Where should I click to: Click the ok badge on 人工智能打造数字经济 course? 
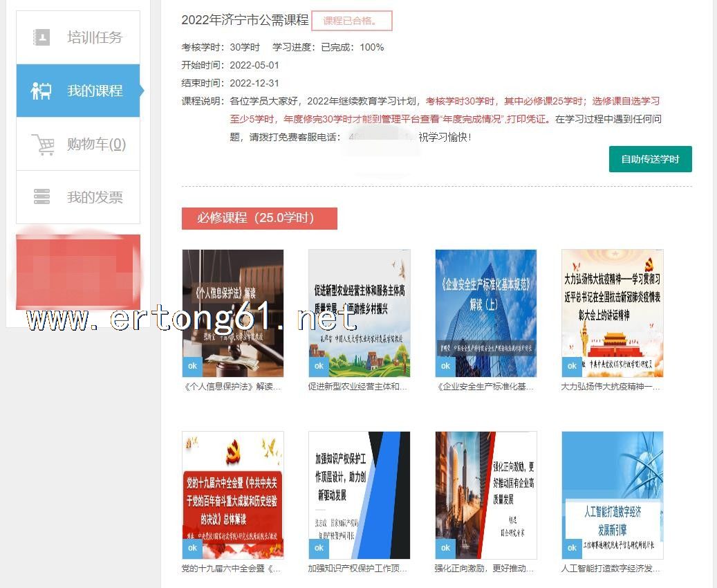pyautogui.click(x=572, y=548)
